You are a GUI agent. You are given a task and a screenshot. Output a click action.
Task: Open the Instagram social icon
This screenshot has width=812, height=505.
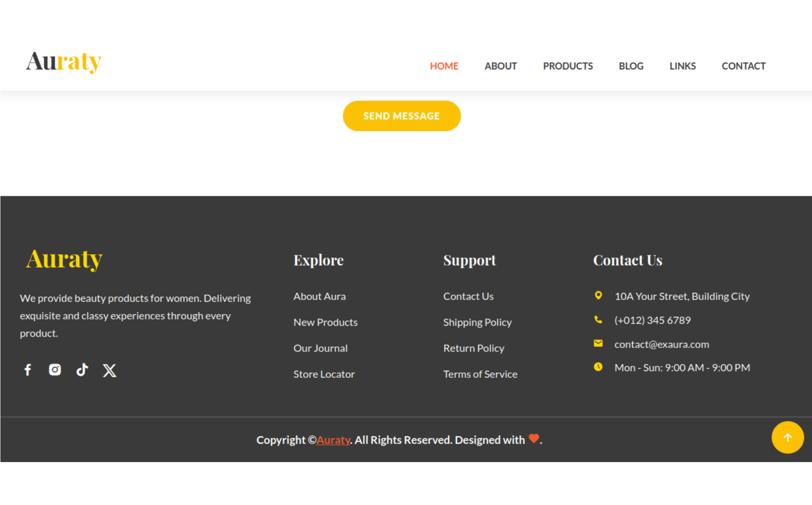pyautogui.click(x=55, y=370)
